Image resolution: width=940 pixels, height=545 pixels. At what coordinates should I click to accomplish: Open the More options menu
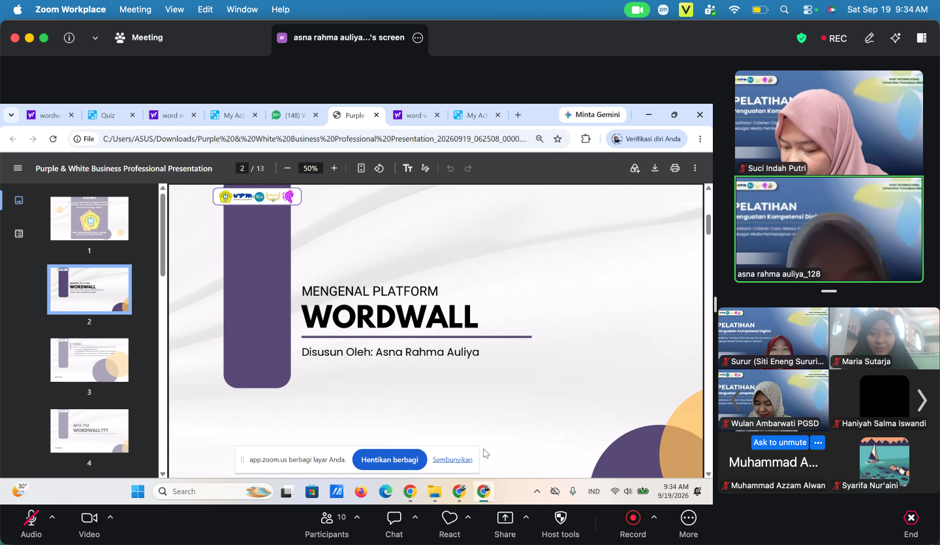(x=688, y=524)
